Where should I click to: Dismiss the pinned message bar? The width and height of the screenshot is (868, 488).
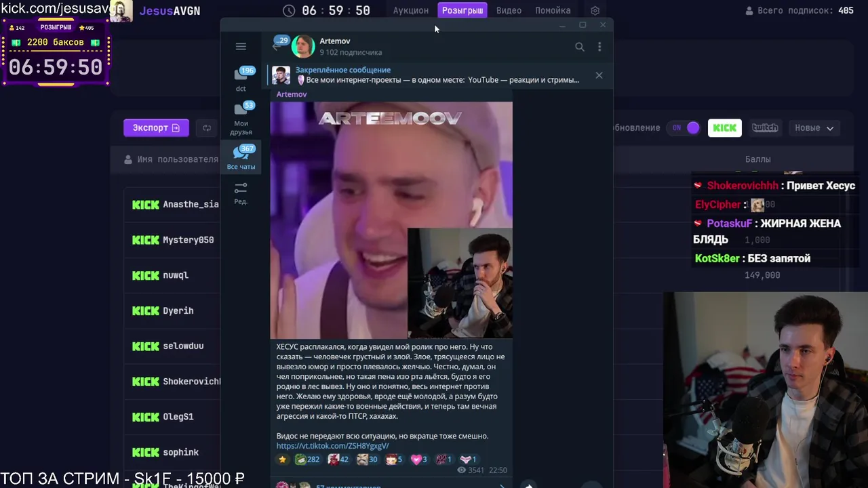pos(599,75)
